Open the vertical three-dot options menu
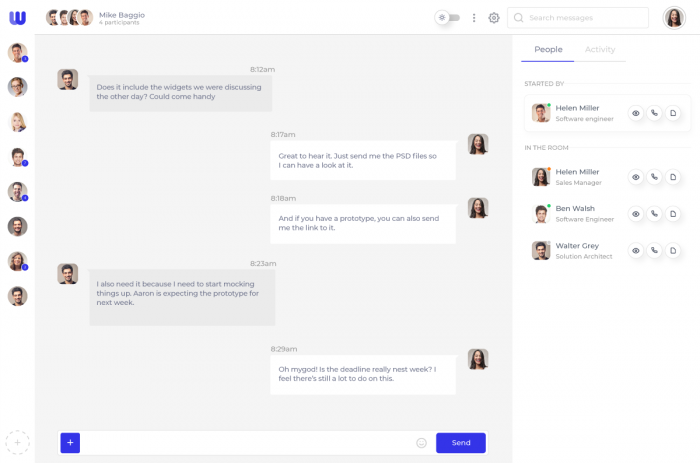 pyautogui.click(x=474, y=18)
